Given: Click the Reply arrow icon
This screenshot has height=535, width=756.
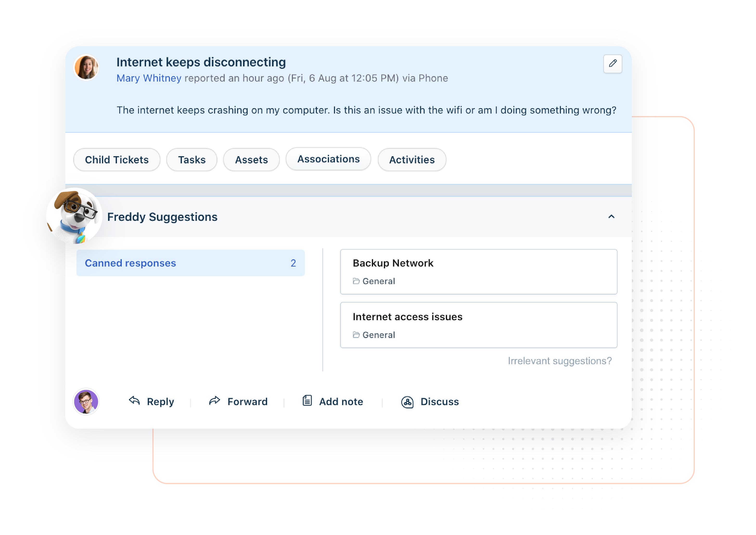Looking at the screenshot, I should pyautogui.click(x=135, y=401).
